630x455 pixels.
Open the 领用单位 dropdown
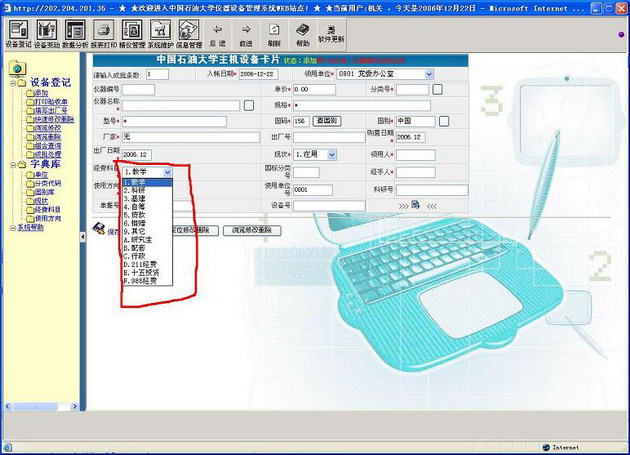(x=428, y=74)
